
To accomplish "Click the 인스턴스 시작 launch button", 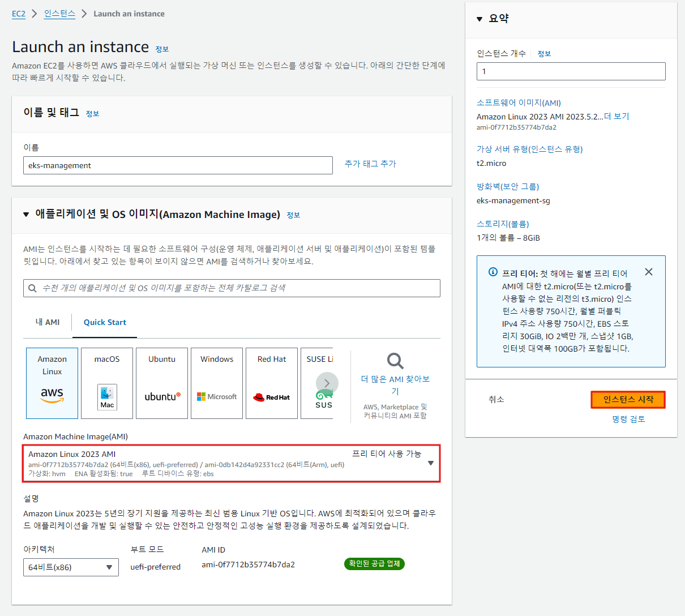I will coord(628,400).
